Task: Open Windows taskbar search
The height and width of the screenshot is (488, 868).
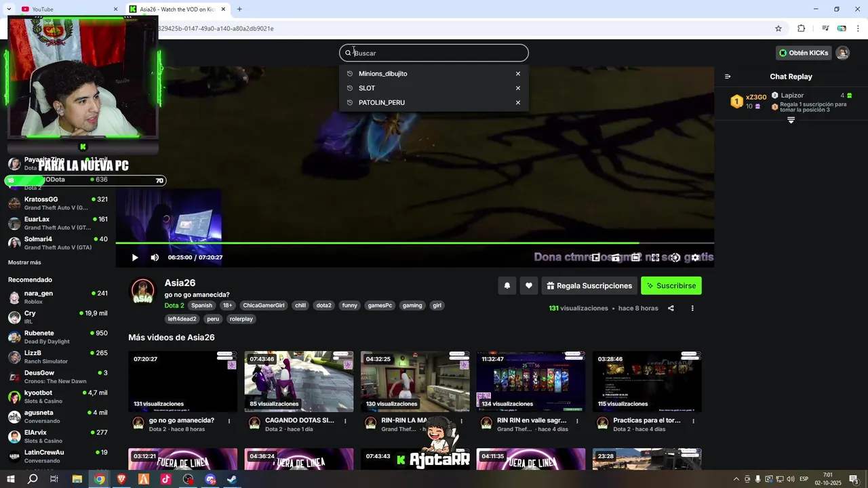Action: coord(33,479)
